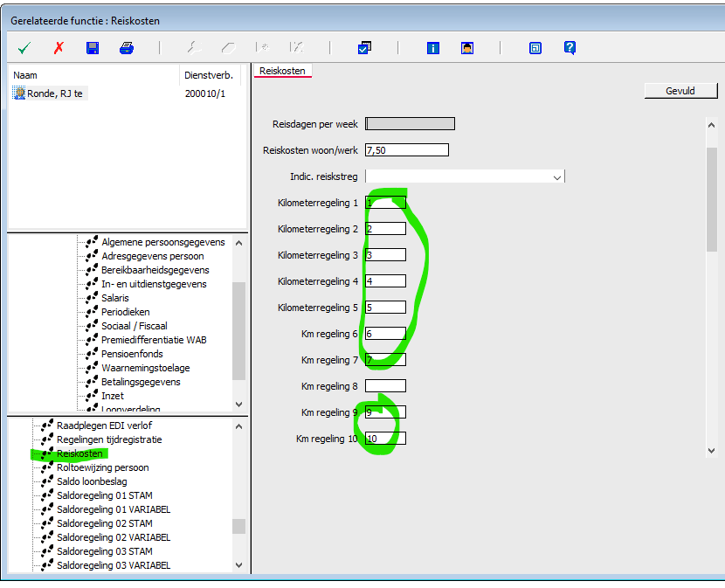This screenshot has width=725, height=588.
Task: Open Saldoregeling 03 STAM
Action: click(105, 551)
